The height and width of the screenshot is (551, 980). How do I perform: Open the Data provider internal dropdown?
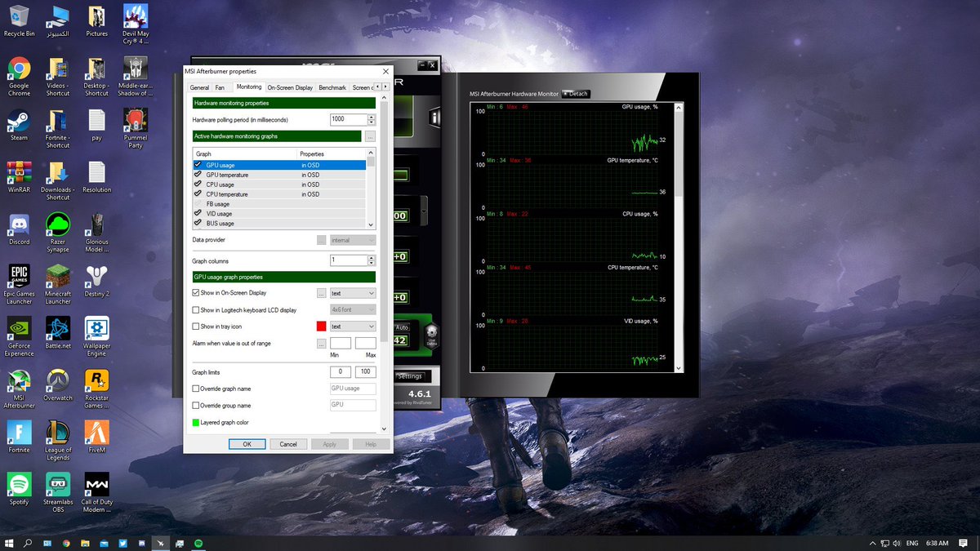(353, 240)
